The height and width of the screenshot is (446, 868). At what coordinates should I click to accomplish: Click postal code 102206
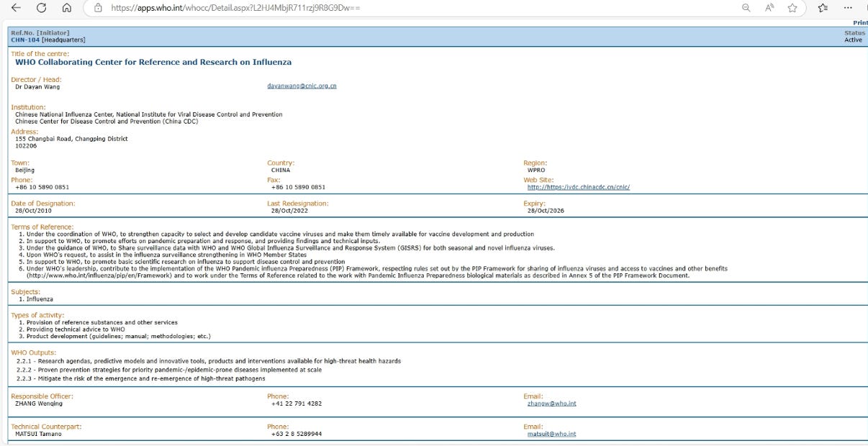pyautogui.click(x=26, y=146)
